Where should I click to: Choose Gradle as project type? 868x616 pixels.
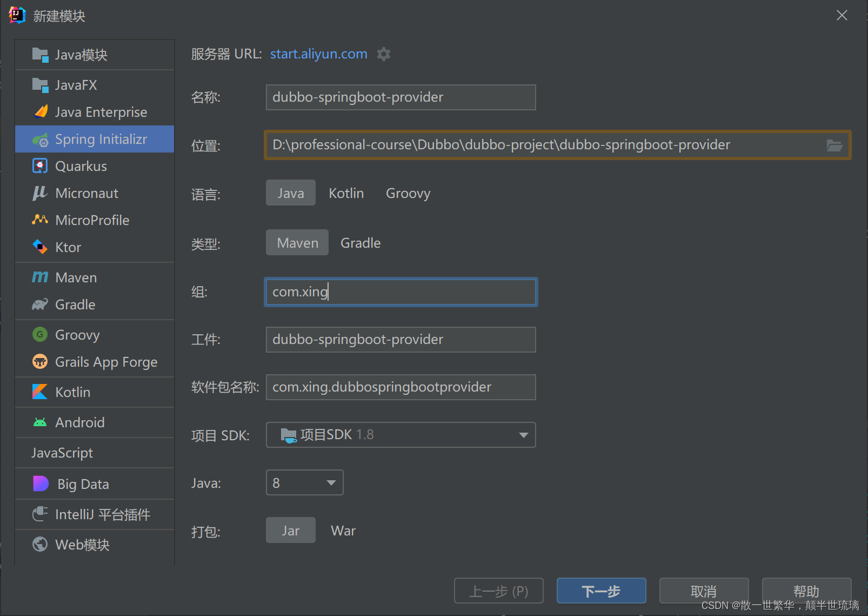point(360,243)
